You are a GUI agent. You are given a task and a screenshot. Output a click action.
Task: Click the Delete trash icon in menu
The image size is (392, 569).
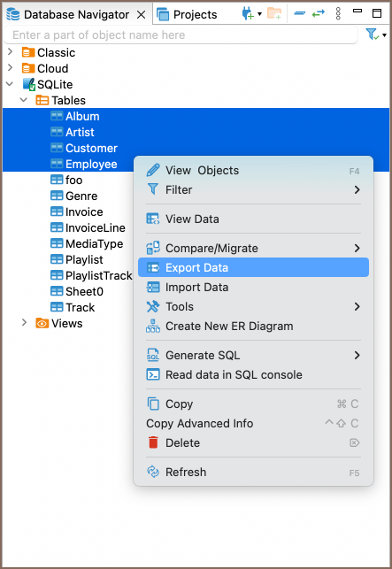153,442
